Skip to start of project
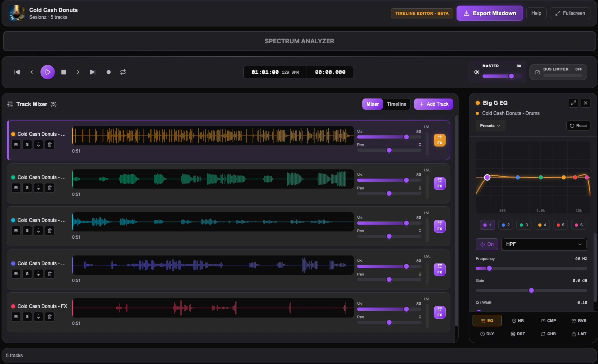The image size is (598, 364). (17, 72)
